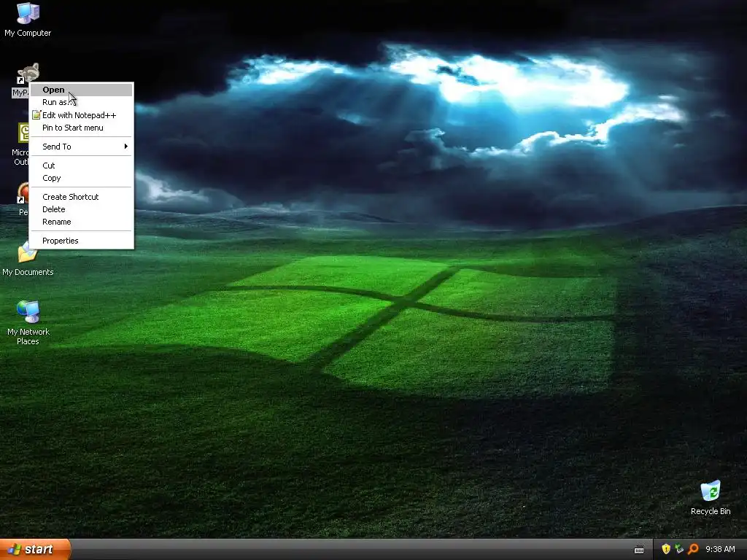Select the Microsoft Outlook desktop icon
Screen dimensions: 747x560
pos(23,133)
